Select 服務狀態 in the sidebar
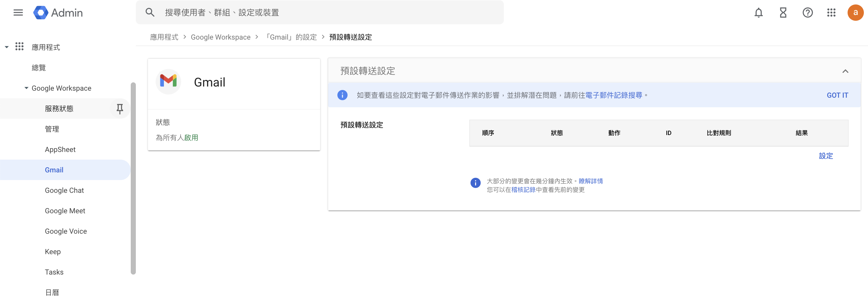 tap(59, 109)
